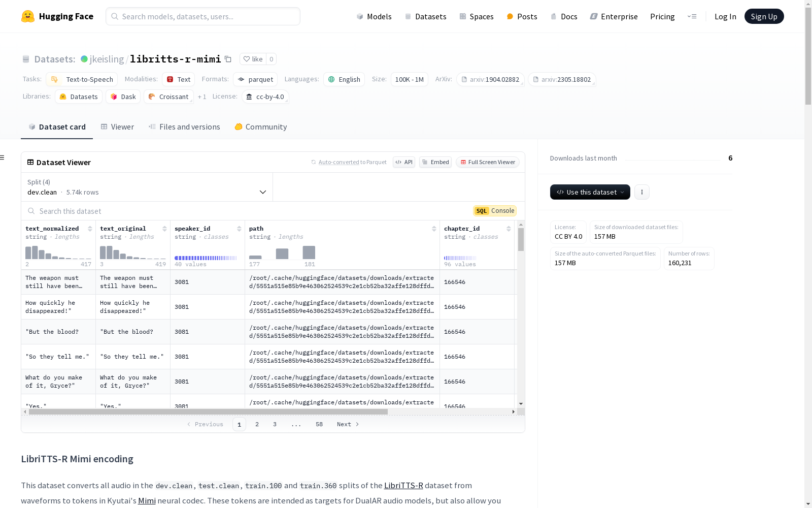Open the arxiv:2305.18802 tag

(562, 79)
